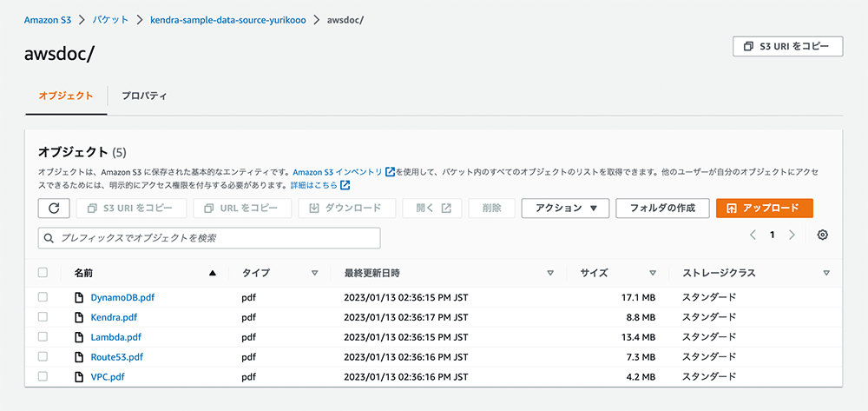Click the ダウンロード button
The height and width of the screenshot is (411, 868).
click(347, 209)
